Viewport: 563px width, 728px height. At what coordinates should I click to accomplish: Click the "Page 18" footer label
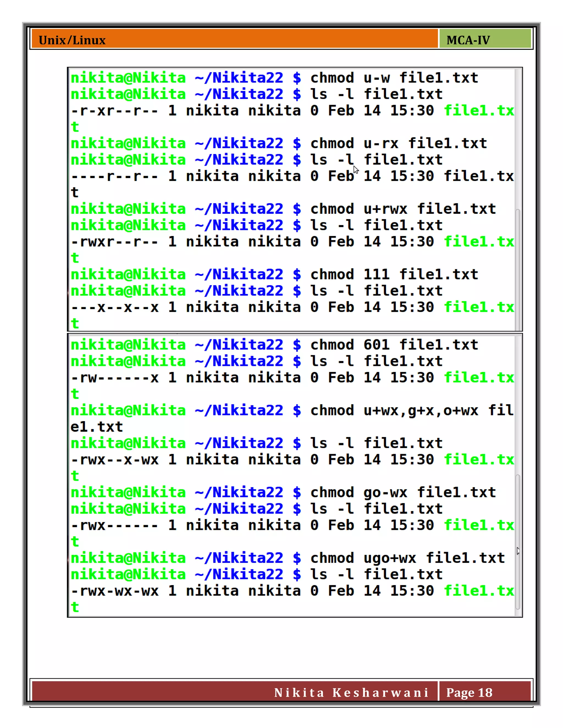tap(469, 693)
